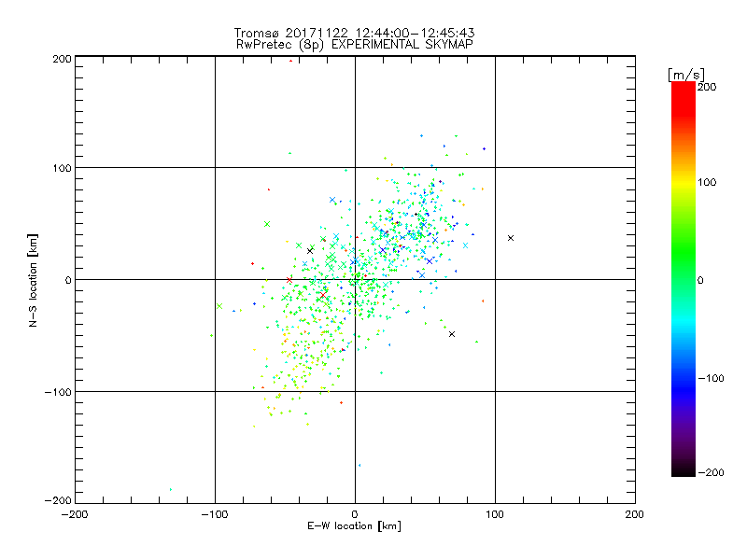The height and width of the screenshot is (560, 747).
Task: Click the x-axis "0" tick label
Action: [355, 514]
